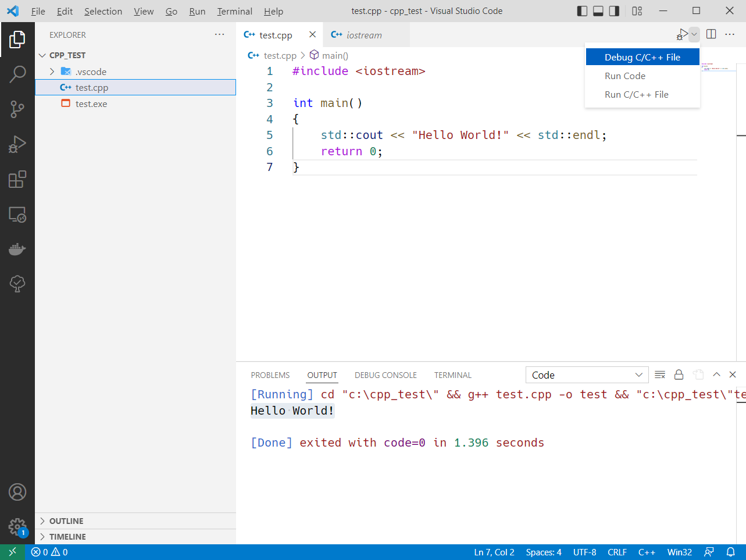Open the Accounts menu
746x560 pixels.
[17, 492]
